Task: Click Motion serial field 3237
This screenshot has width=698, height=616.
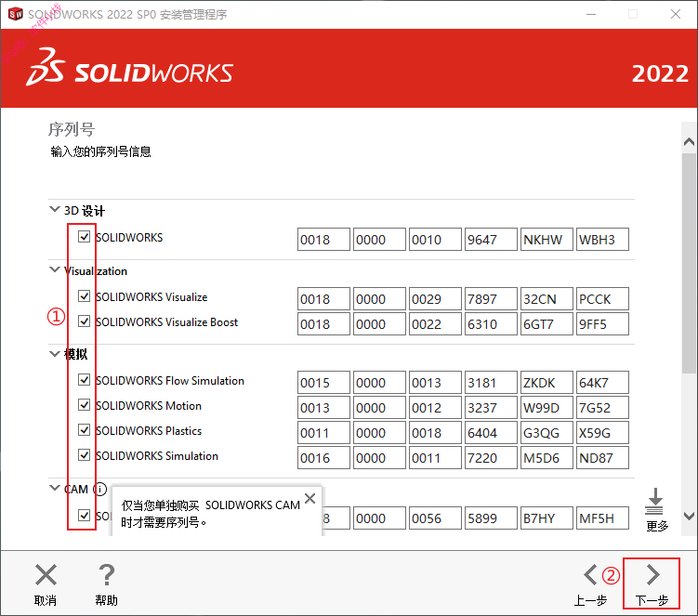Action: (x=491, y=407)
